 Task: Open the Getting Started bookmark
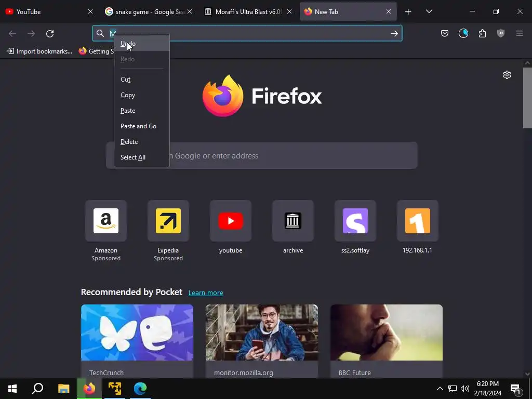[x=96, y=51]
